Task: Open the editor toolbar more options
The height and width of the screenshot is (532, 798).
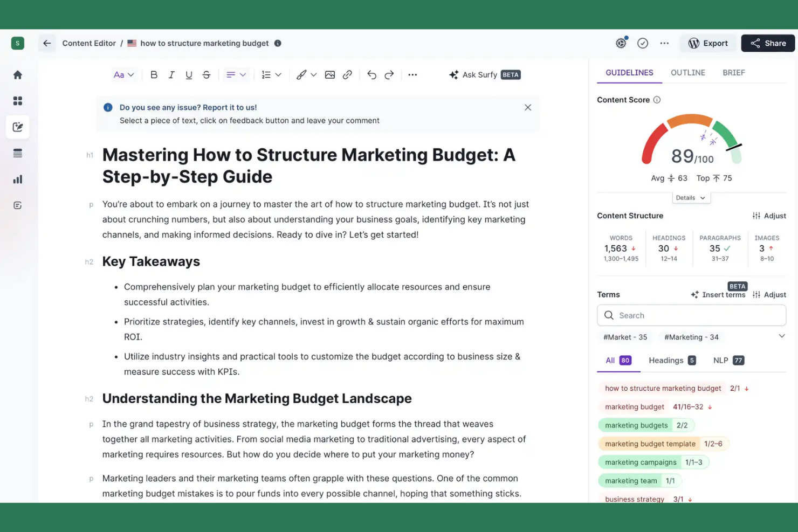Action: [412, 75]
